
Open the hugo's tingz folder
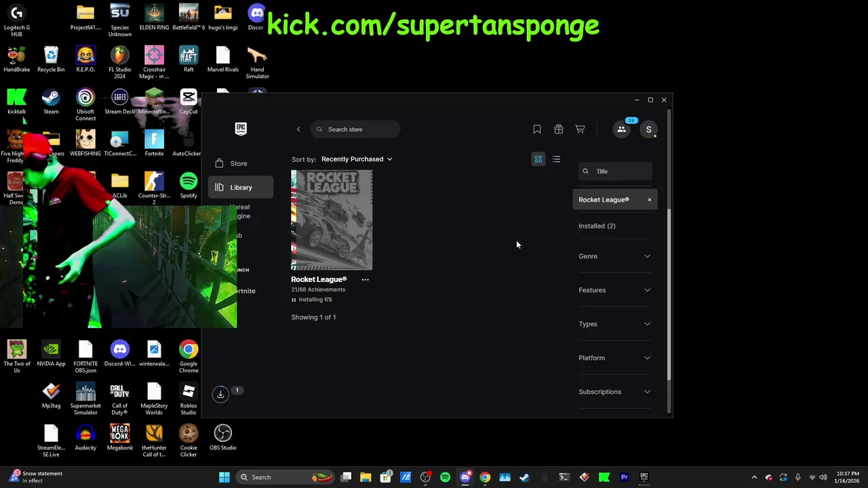click(x=222, y=18)
